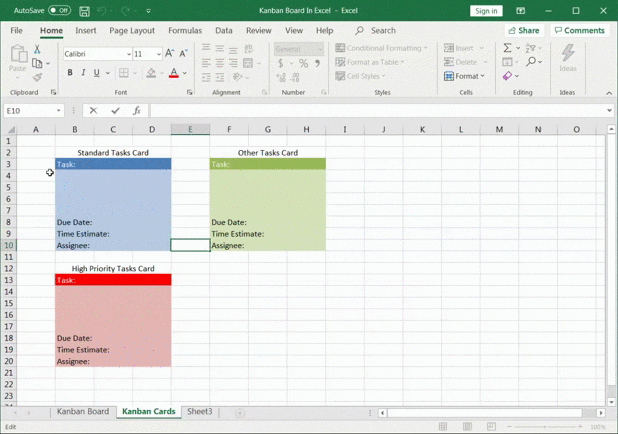Image resolution: width=618 pixels, height=434 pixels.
Task: Switch to the Kanban Board sheet
Action: click(83, 412)
